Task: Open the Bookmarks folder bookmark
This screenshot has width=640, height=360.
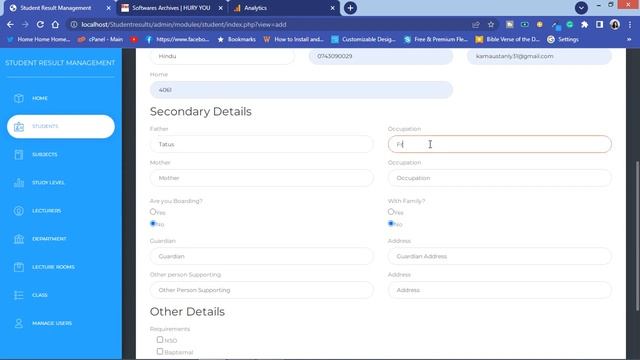Action: [x=237, y=40]
